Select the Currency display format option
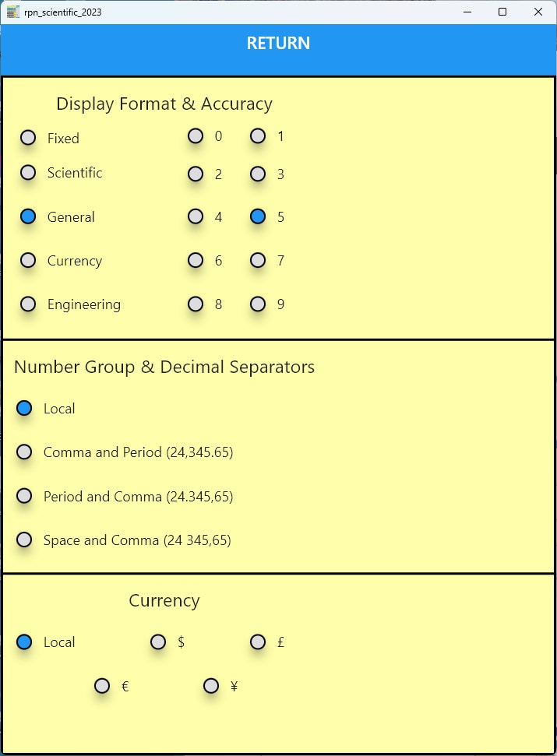Image resolution: width=557 pixels, height=756 pixels. tap(28, 261)
